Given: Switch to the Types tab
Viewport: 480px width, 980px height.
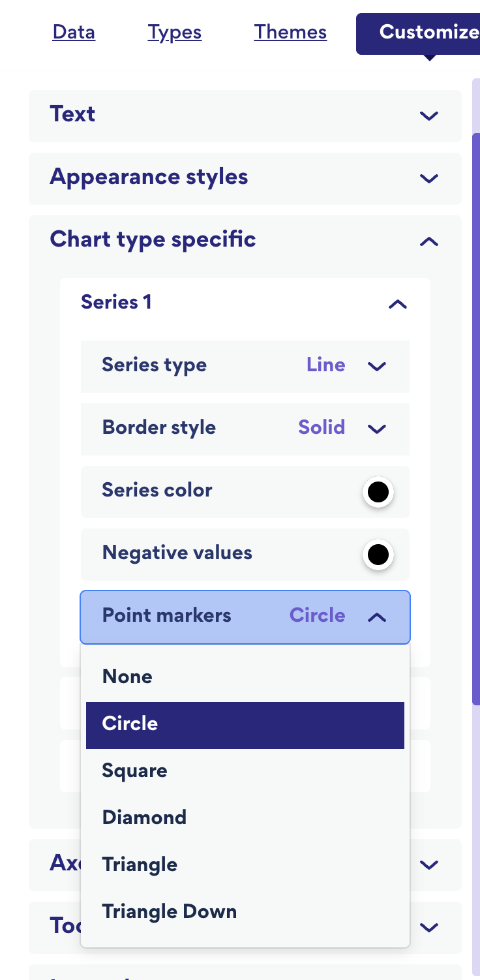Looking at the screenshot, I should tap(174, 32).
